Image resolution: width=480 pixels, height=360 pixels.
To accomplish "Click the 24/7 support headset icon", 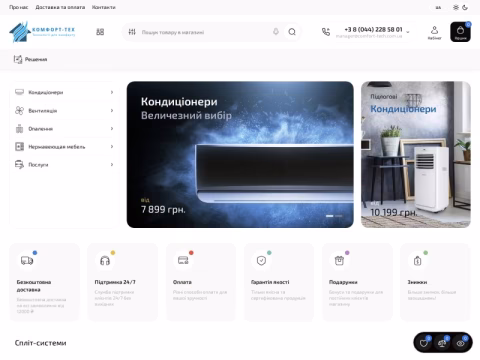I will [105, 261].
